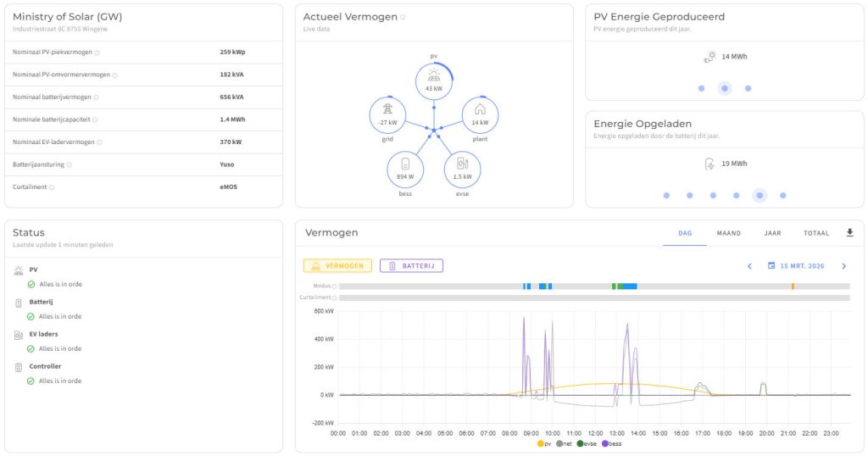Viewport: 868px width, 456px height.
Task: Open the calendar date picker icon
Action: point(771,265)
